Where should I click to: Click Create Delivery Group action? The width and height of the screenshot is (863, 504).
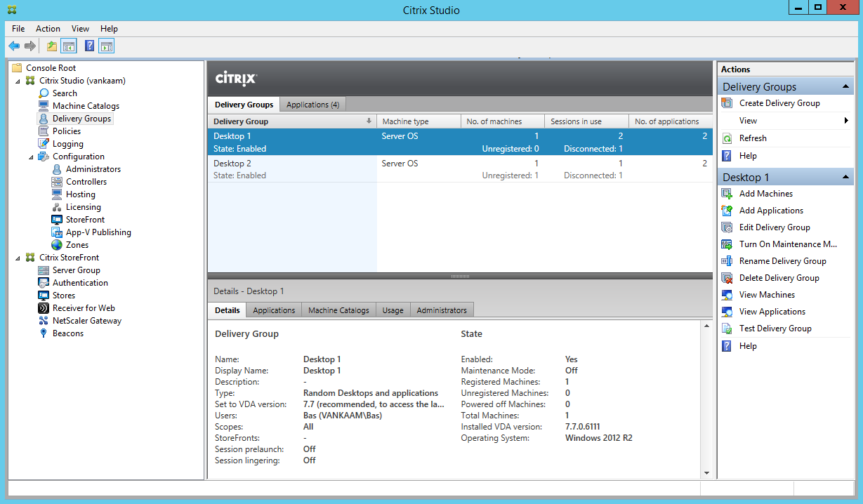tap(779, 103)
